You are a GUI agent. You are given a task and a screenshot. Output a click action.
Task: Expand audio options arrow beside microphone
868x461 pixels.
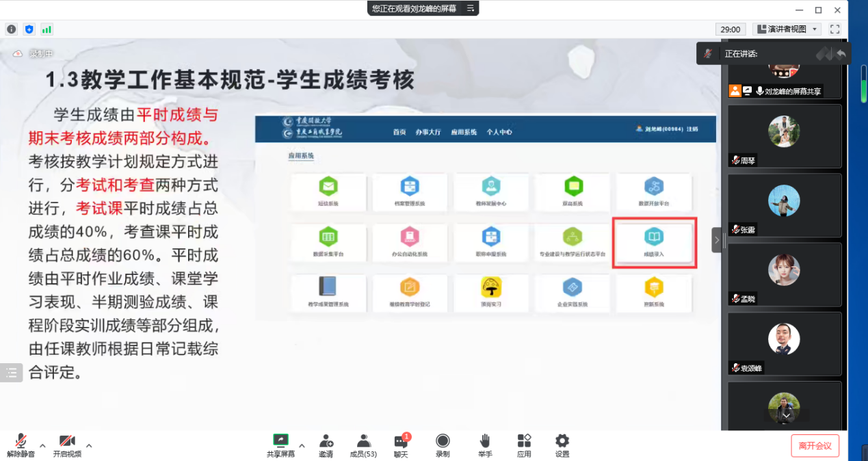(42, 446)
